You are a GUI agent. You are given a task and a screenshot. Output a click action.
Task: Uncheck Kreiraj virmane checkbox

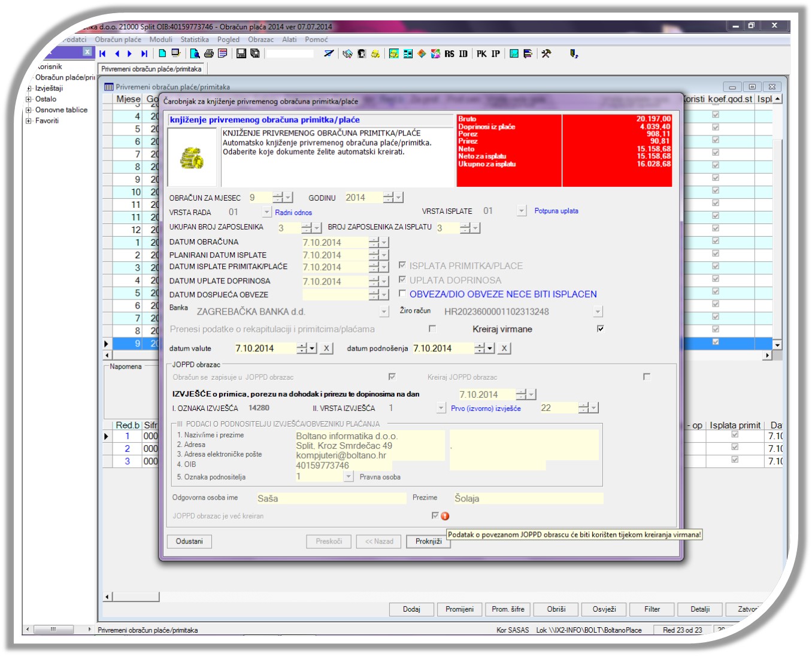(600, 328)
